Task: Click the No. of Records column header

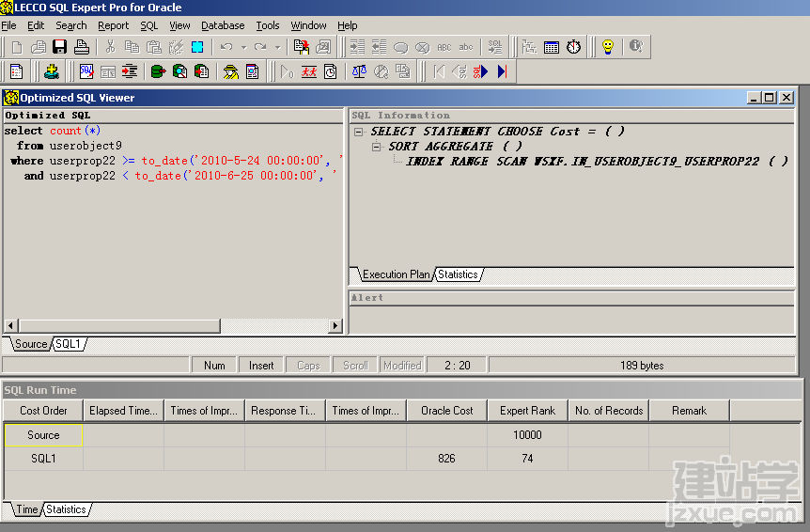Action: pyautogui.click(x=609, y=411)
